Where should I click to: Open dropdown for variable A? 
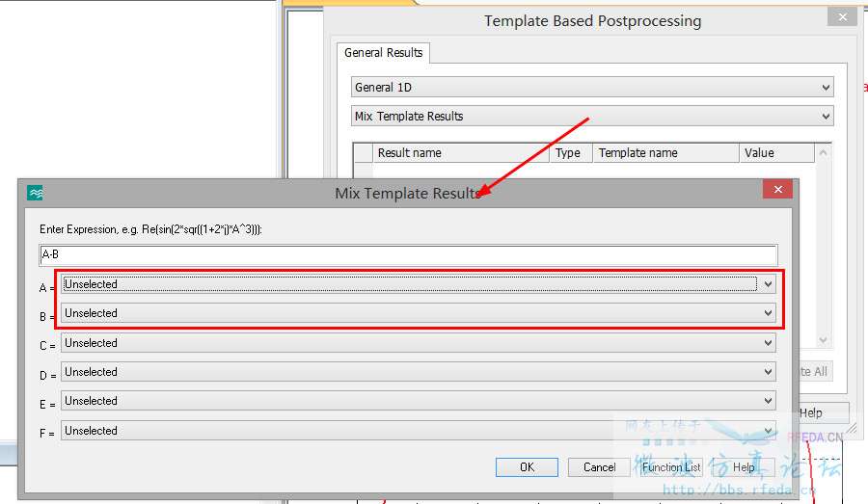coord(419,284)
